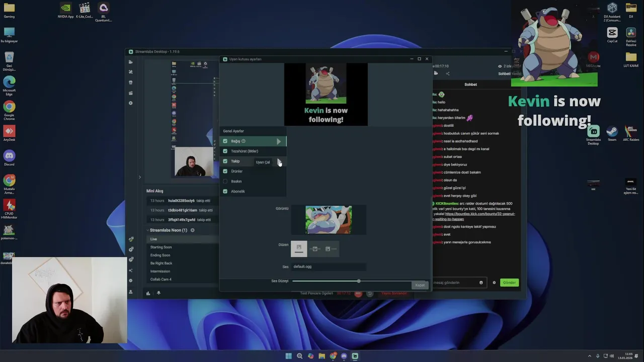644x362 pixels.
Task: Open CapCut desktop shortcut
Action: tap(612, 35)
